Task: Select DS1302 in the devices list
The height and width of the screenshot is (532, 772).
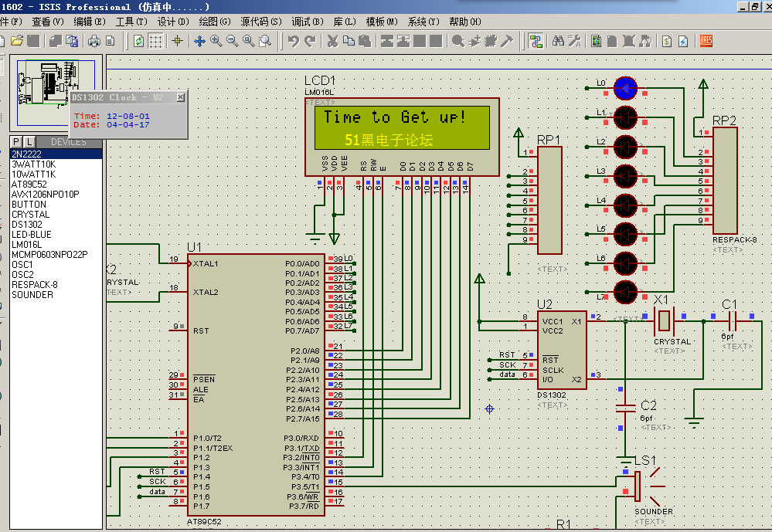Action: click(56, 225)
